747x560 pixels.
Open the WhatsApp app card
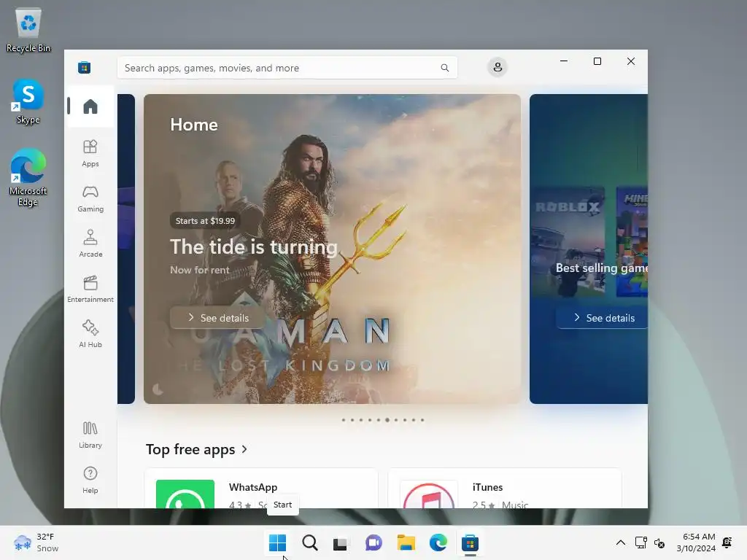[261, 489]
